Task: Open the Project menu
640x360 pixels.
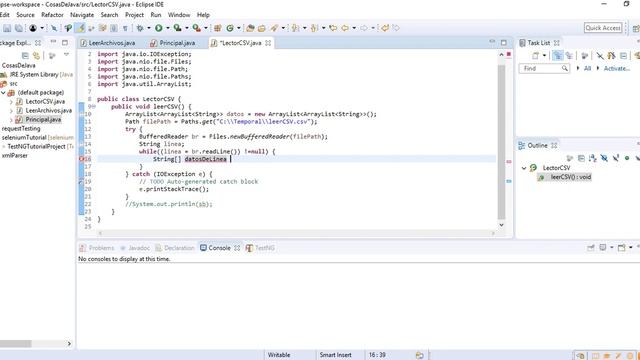Action: pyautogui.click(x=134, y=15)
